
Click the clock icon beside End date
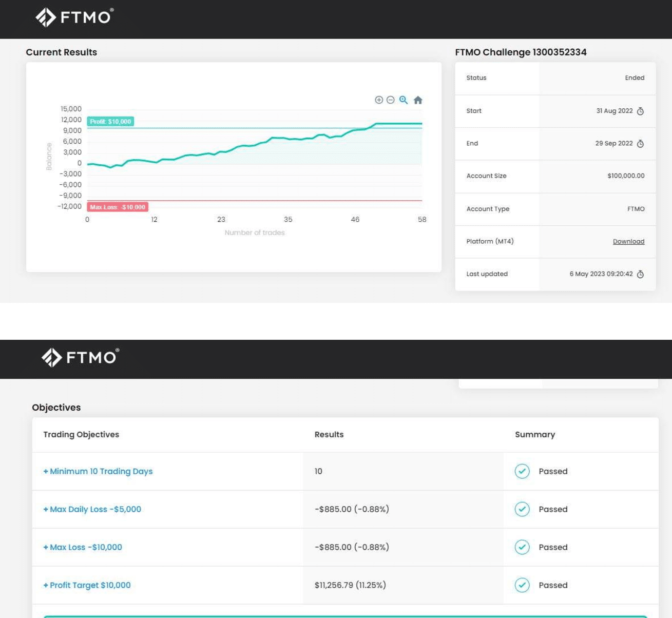point(640,144)
